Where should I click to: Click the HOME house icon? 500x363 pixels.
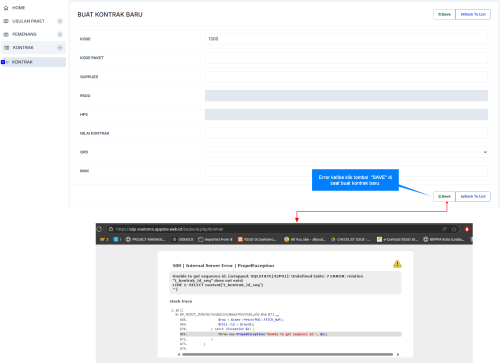click(x=6, y=8)
